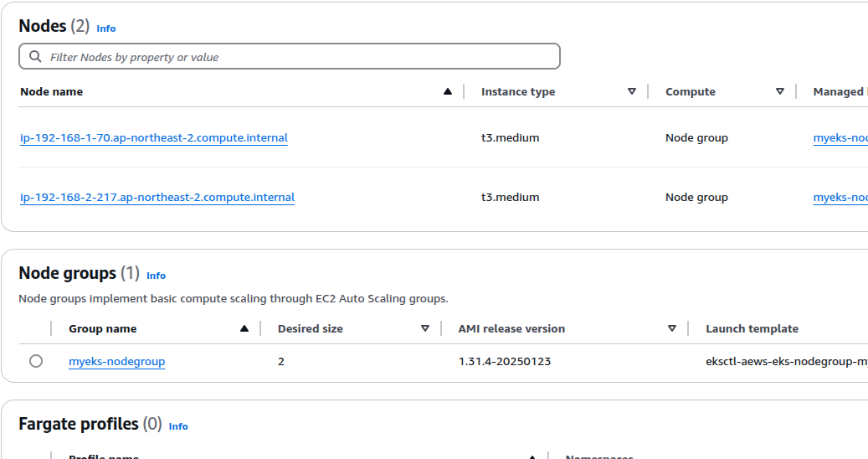Click the search magnifier icon in Nodes filter
The width and height of the screenshot is (868, 459).
coord(35,57)
